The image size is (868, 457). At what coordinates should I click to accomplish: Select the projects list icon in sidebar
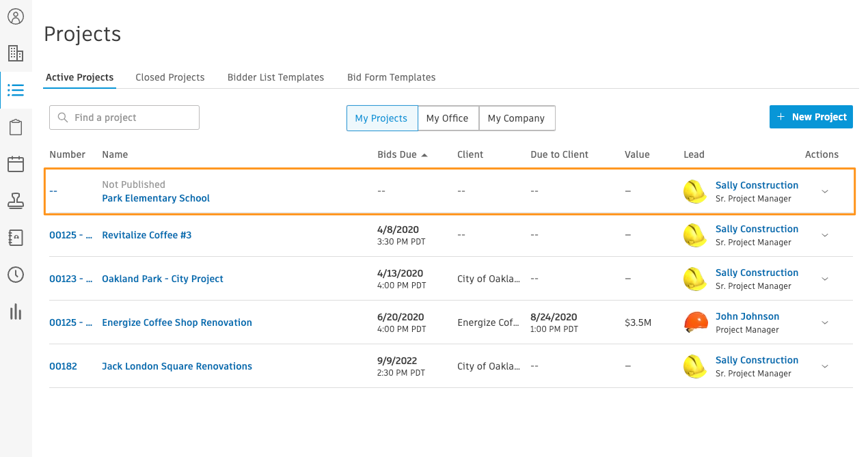[16, 90]
